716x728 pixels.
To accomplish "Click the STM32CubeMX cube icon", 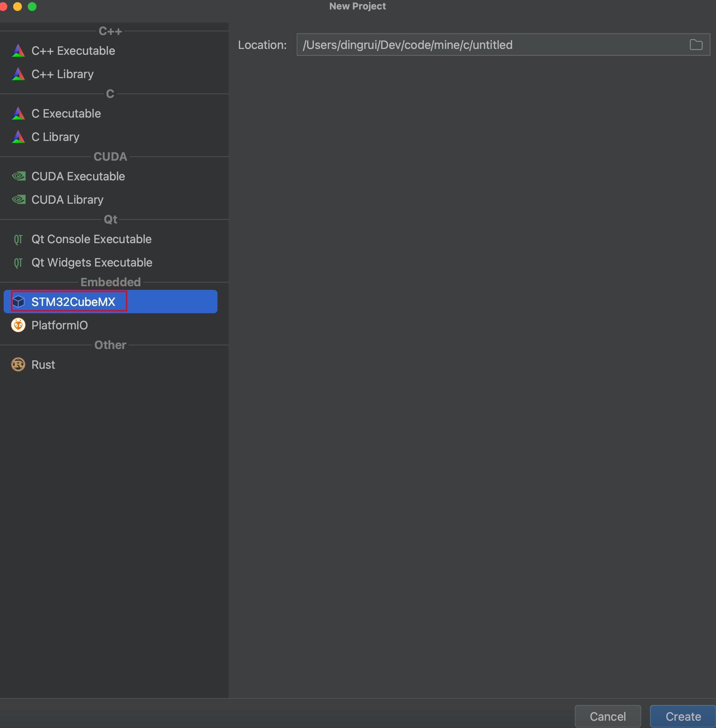I will point(18,302).
